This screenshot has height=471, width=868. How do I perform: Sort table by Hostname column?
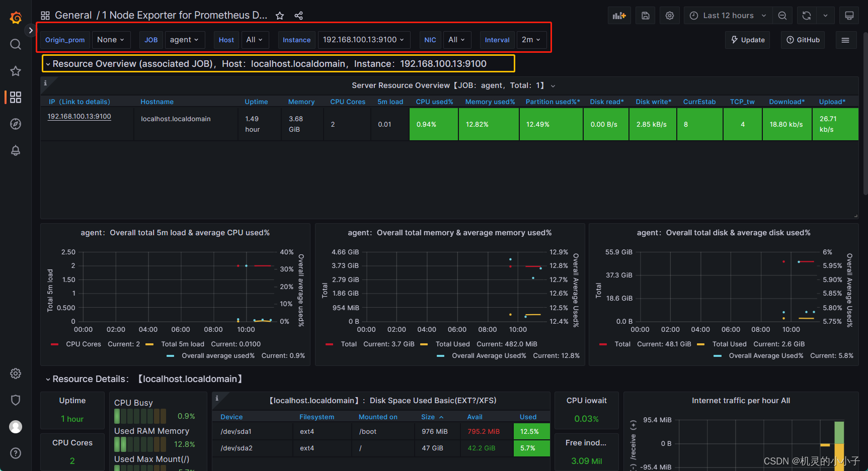(157, 102)
